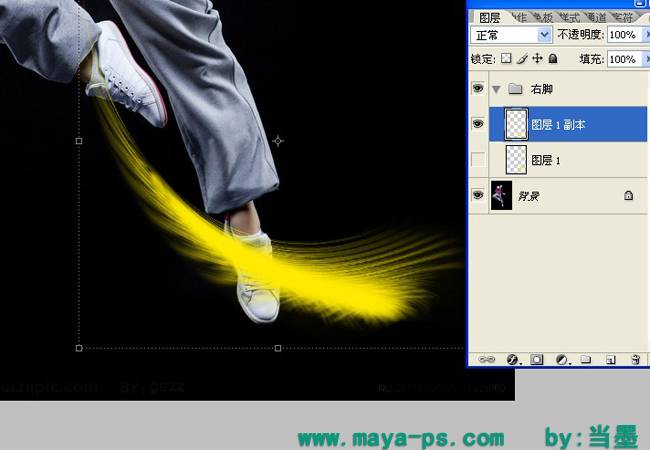Open the 不透明度 slider arrow
The width and height of the screenshot is (650, 450).
point(646,35)
